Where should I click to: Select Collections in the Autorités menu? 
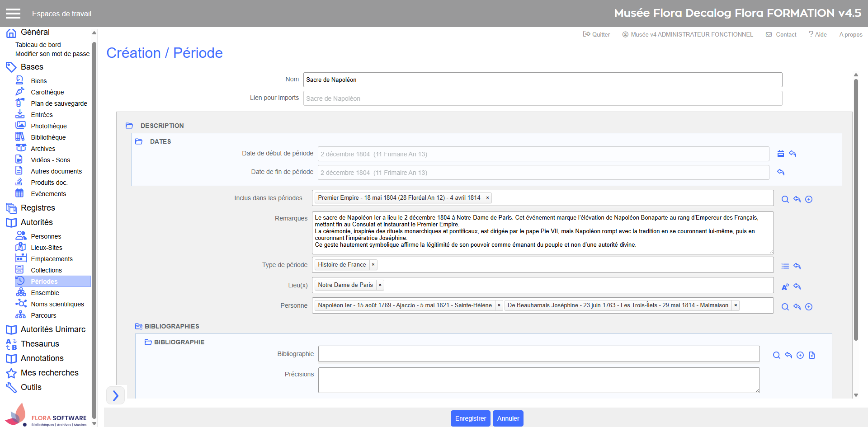[x=46, y=270]
